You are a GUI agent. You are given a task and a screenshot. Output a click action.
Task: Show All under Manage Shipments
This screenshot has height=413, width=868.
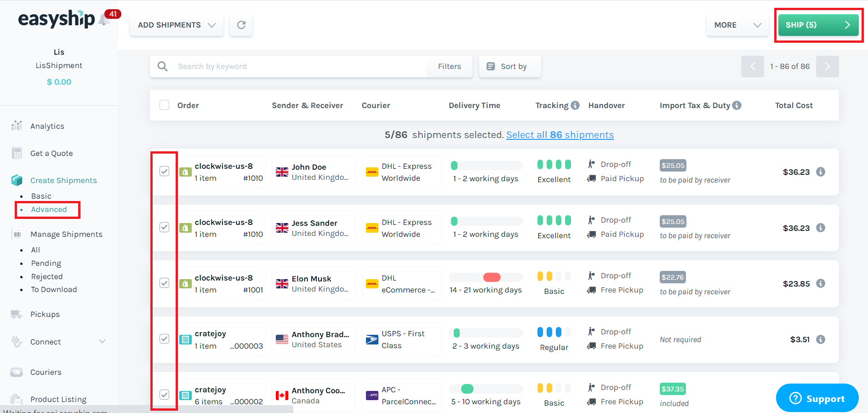[x=35, y=250]
